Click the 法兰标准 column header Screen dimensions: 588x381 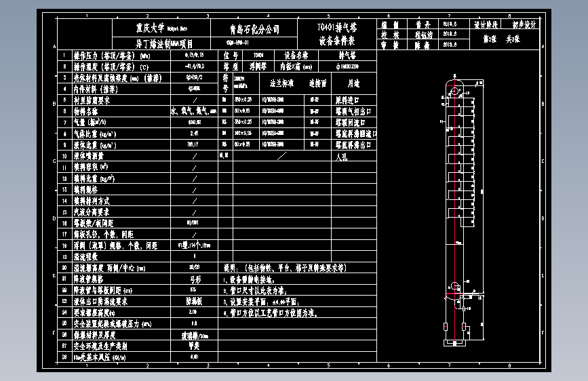281,83
